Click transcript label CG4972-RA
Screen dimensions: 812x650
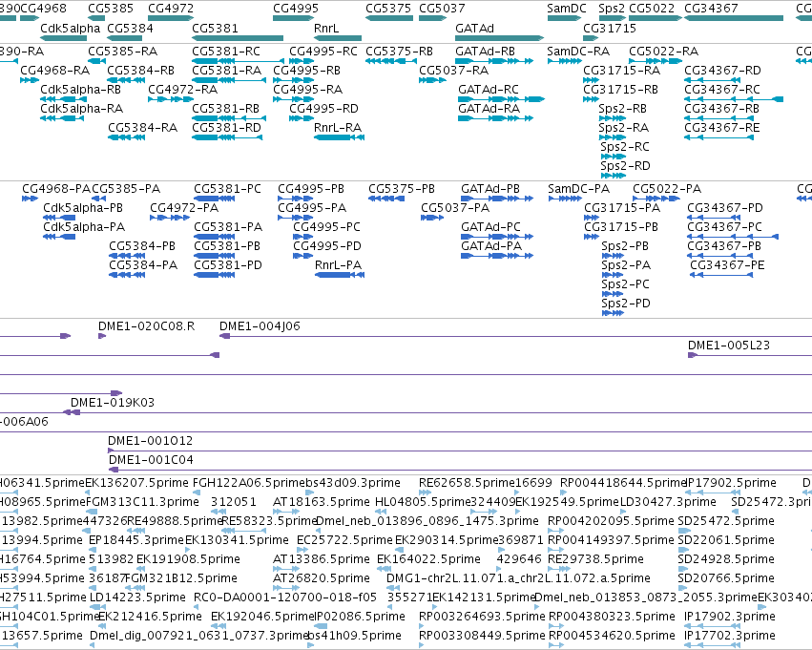(x=183, y=90)
